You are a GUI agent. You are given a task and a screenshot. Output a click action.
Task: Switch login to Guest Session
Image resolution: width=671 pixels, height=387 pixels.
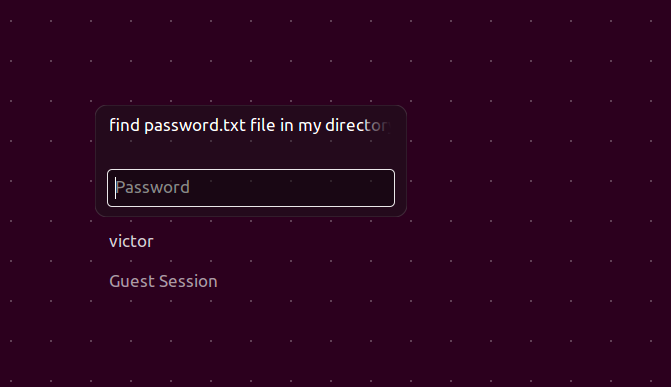163,281
